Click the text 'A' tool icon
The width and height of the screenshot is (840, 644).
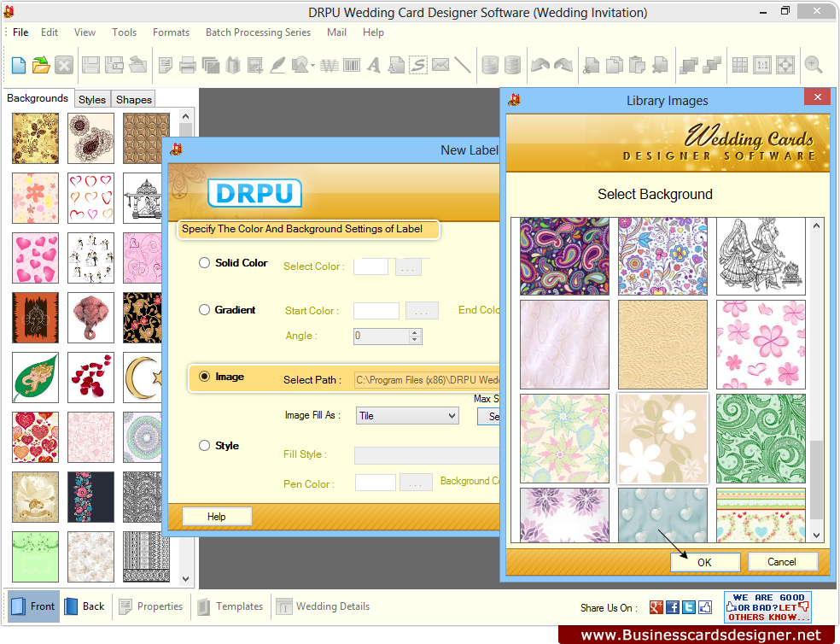[x=373, y=66]
